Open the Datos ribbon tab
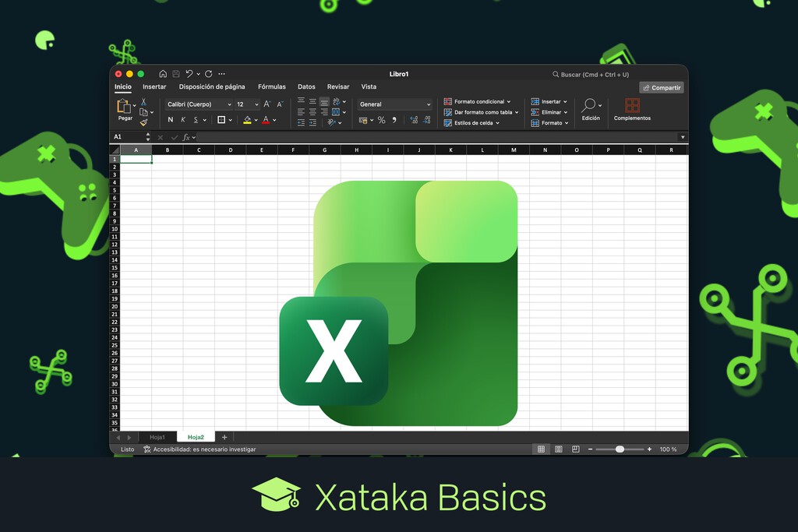This screenshot has width=798, height=532. (x=305, y=86)
